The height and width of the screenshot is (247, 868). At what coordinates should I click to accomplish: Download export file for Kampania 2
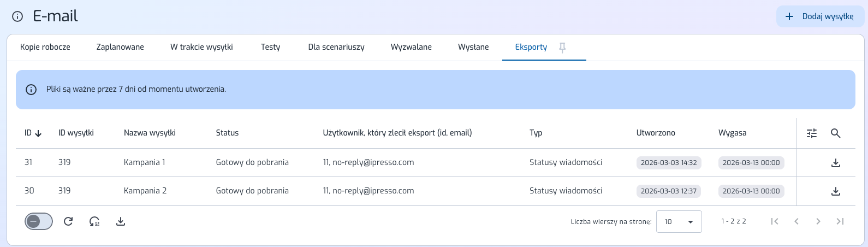[x=835, y=191]
